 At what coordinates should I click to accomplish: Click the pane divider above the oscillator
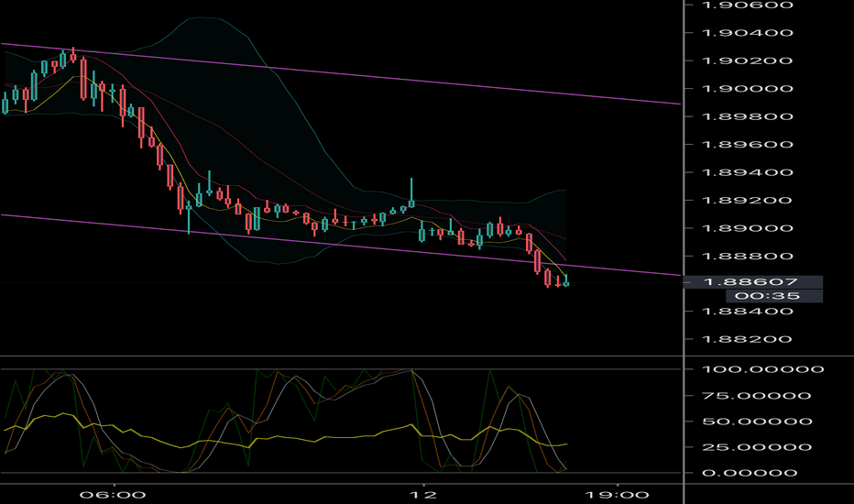click(367, 356)
